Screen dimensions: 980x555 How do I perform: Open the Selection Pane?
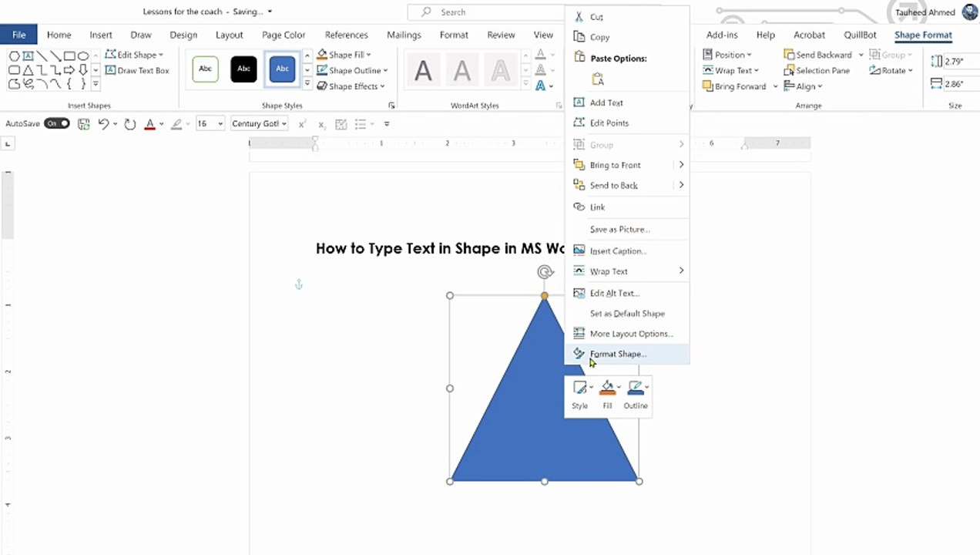(x=817, y=70)
